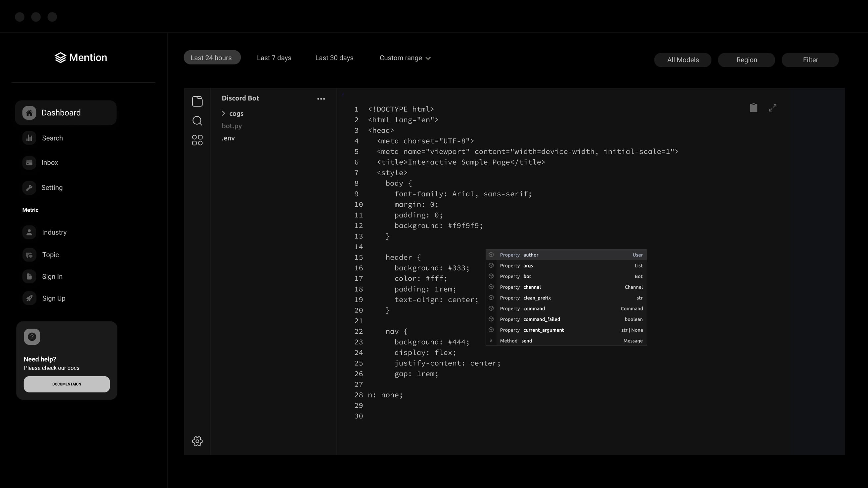Click the clipboard copy icon above the code

point(754,108)
